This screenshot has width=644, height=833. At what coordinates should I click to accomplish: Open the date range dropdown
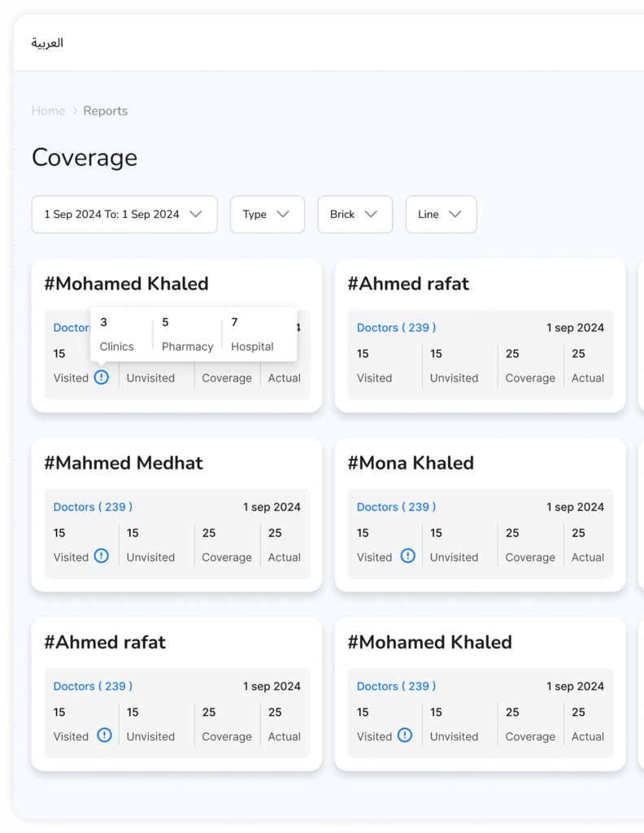coord(124,215)
